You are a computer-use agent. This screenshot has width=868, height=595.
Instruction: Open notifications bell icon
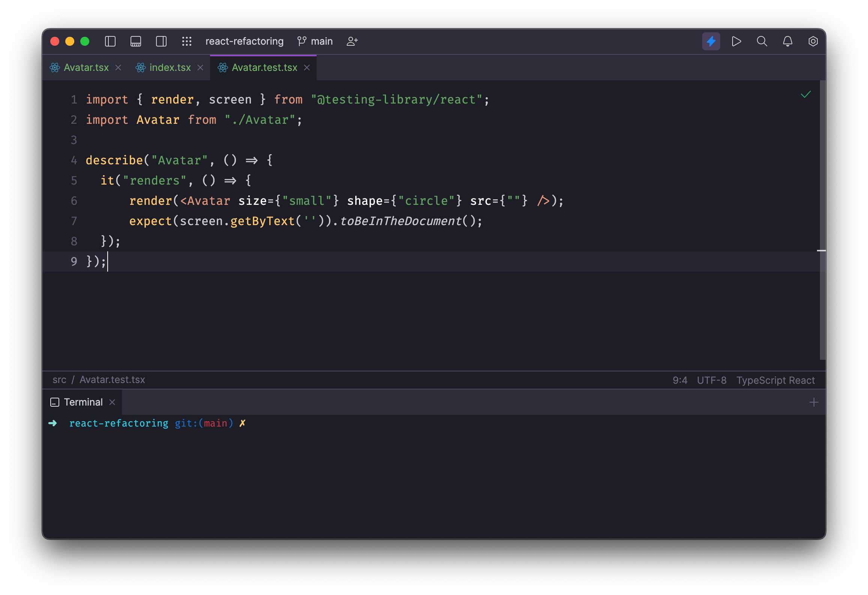click(x=787, y=41)
